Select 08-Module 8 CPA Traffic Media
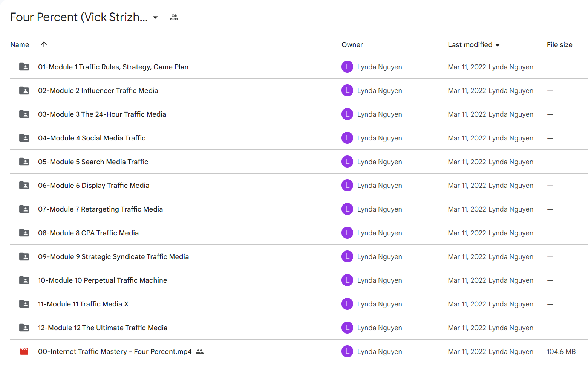Screen dimensions: 588x375 pyautogui.click(x=88, y=233)
